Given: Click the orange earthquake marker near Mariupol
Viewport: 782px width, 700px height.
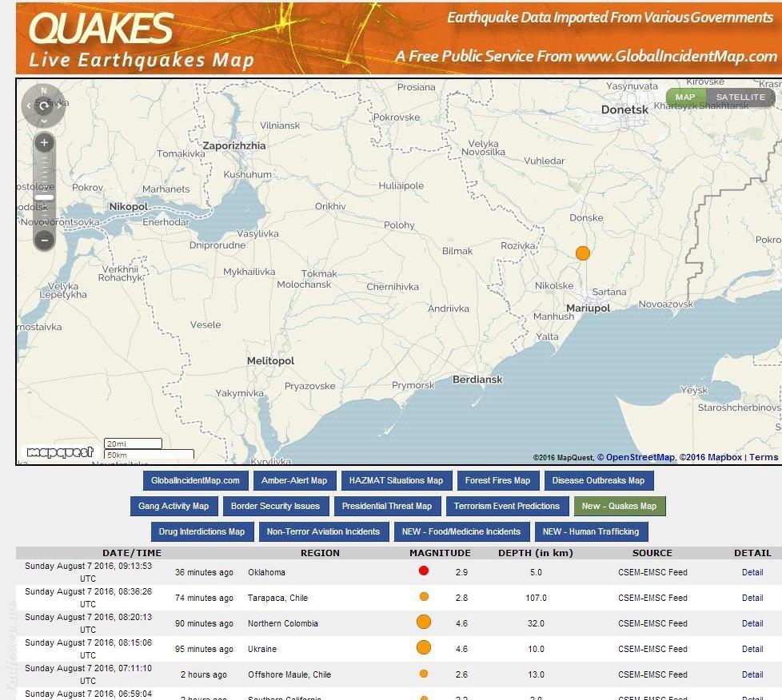Looking at the screenshot, I should (583, 253).
